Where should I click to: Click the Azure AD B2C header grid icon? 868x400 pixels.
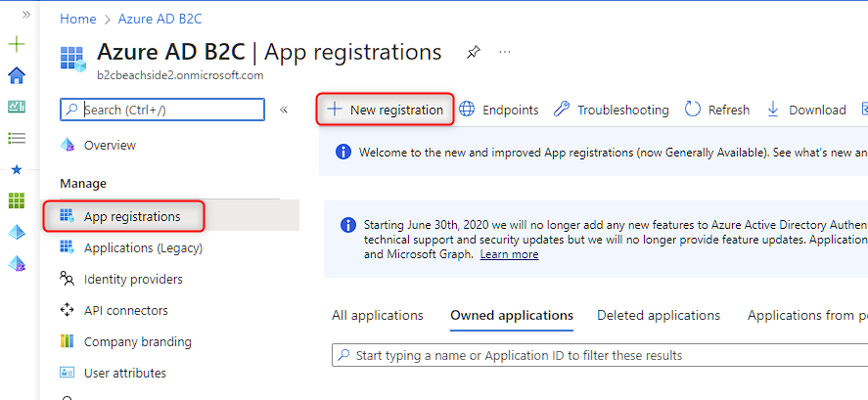point(73,60)
